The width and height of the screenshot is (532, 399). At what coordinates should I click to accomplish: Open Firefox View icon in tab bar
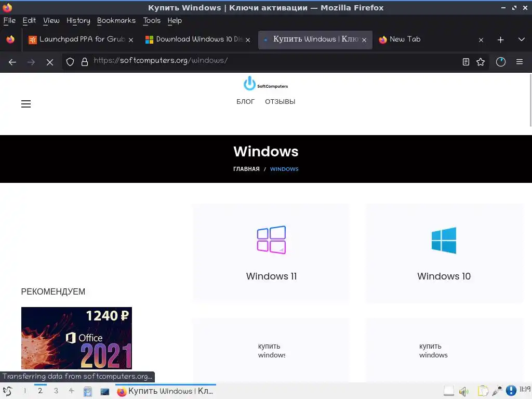pos(10,39)
